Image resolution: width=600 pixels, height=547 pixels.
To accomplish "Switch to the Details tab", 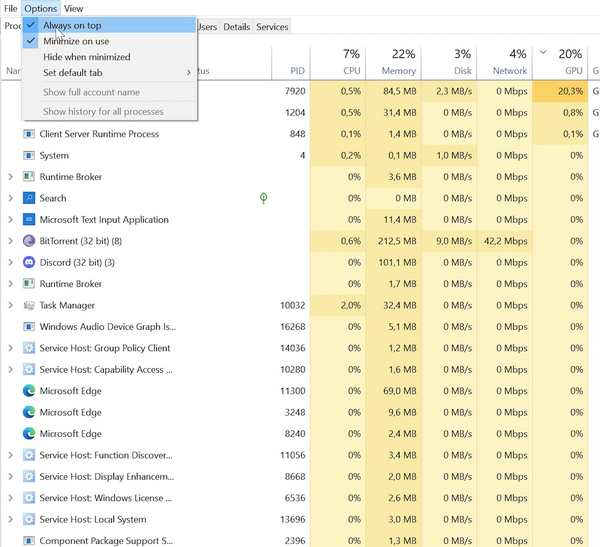I will [x=237, y=27].
